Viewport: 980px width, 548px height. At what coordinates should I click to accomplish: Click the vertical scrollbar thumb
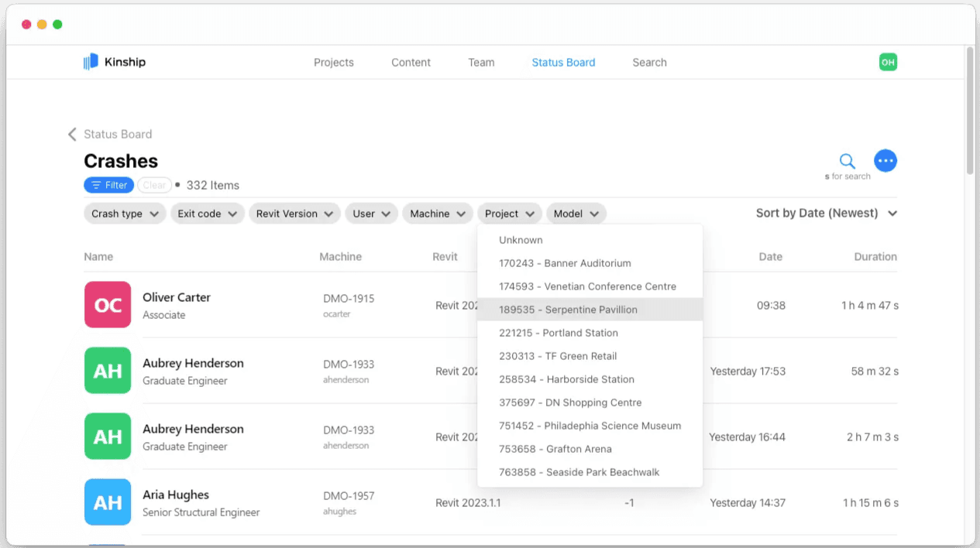[x=970, y=111]
